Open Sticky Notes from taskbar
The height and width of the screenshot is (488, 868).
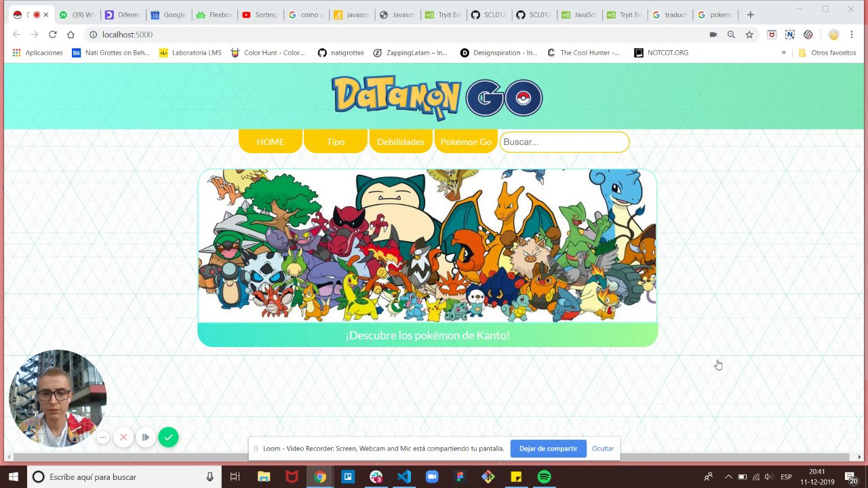point(516,476)
